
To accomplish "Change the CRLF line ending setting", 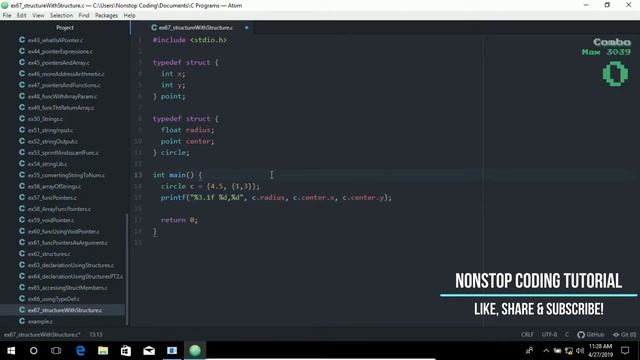I will pos(527,335).
